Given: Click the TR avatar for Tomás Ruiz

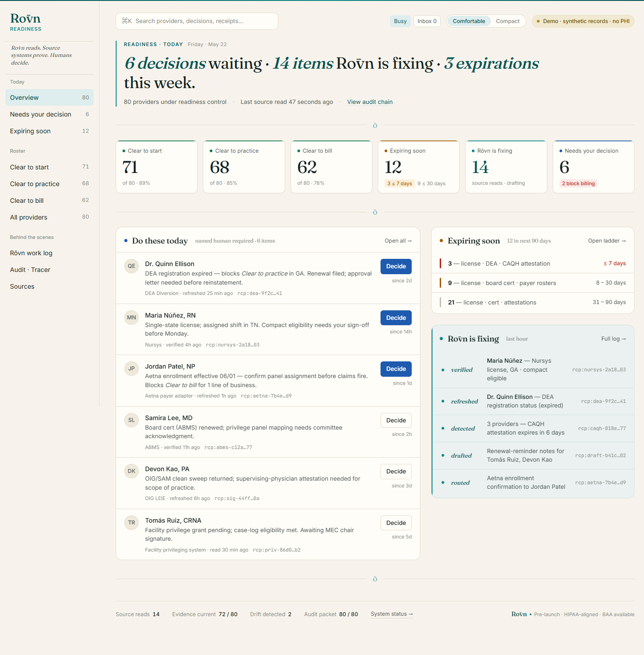Looking at the screenshot, I should (x=132, y=523).
